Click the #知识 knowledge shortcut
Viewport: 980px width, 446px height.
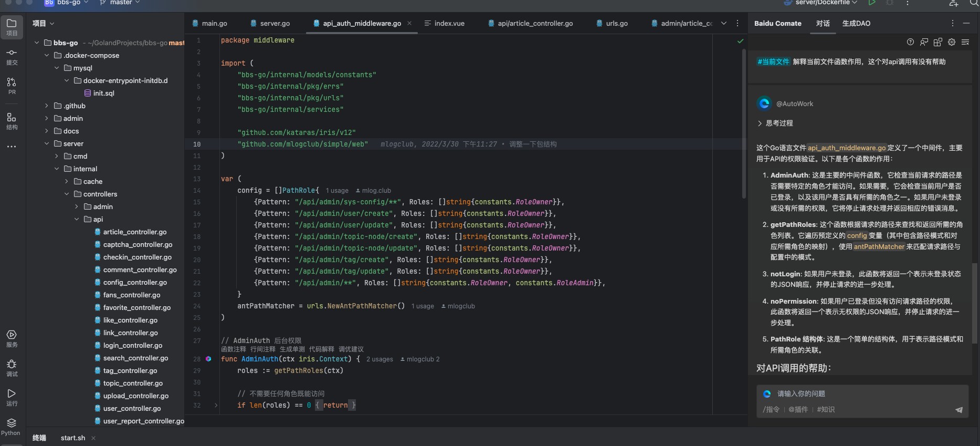pos(826,410)
